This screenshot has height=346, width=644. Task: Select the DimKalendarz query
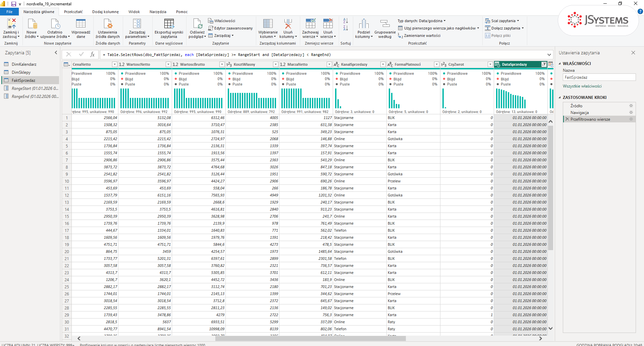pos(30,64)
